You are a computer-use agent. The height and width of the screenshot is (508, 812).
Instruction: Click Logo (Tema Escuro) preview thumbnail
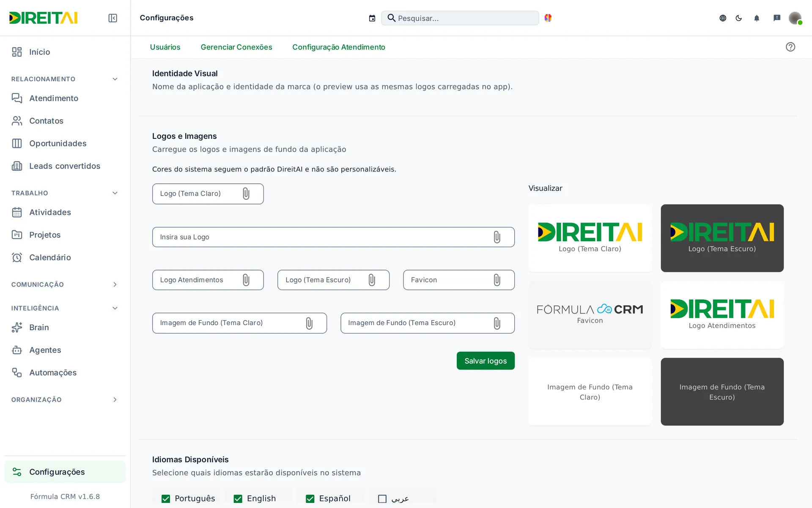(x=722, y=238)
